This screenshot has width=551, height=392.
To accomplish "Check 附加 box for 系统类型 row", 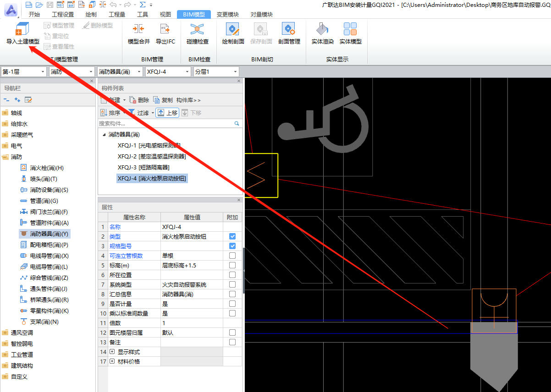I will (x=232, y=284).
